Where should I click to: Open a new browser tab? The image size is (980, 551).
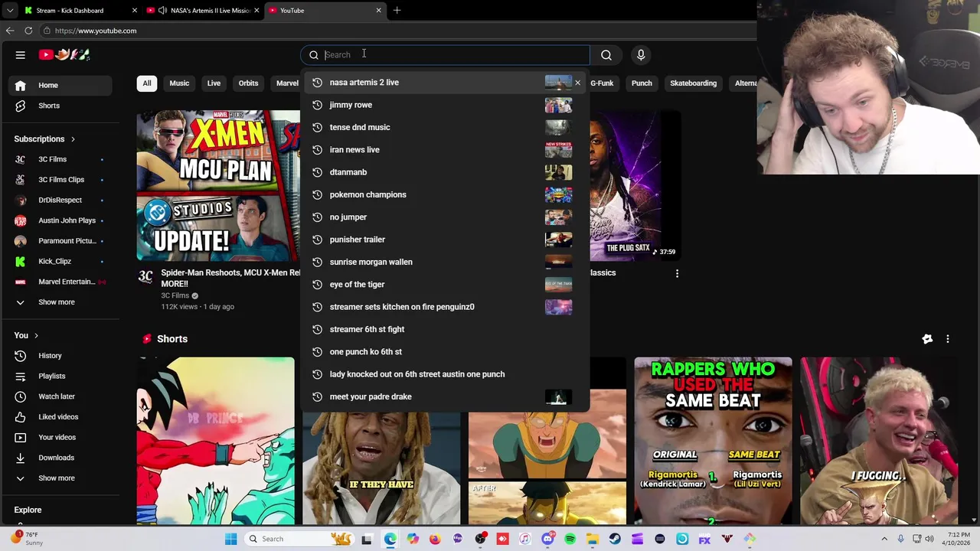tap(397, 10)
